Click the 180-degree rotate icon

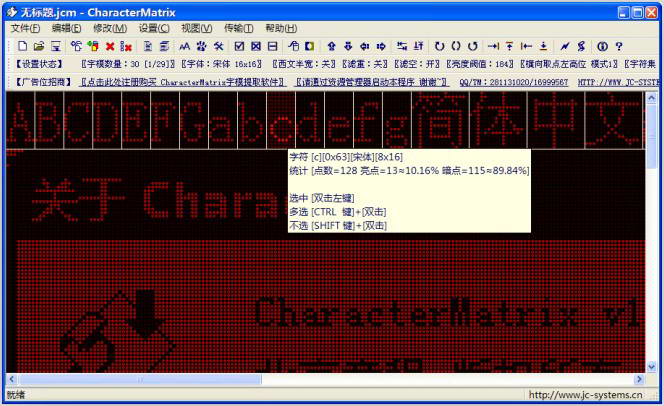point(456,46)
